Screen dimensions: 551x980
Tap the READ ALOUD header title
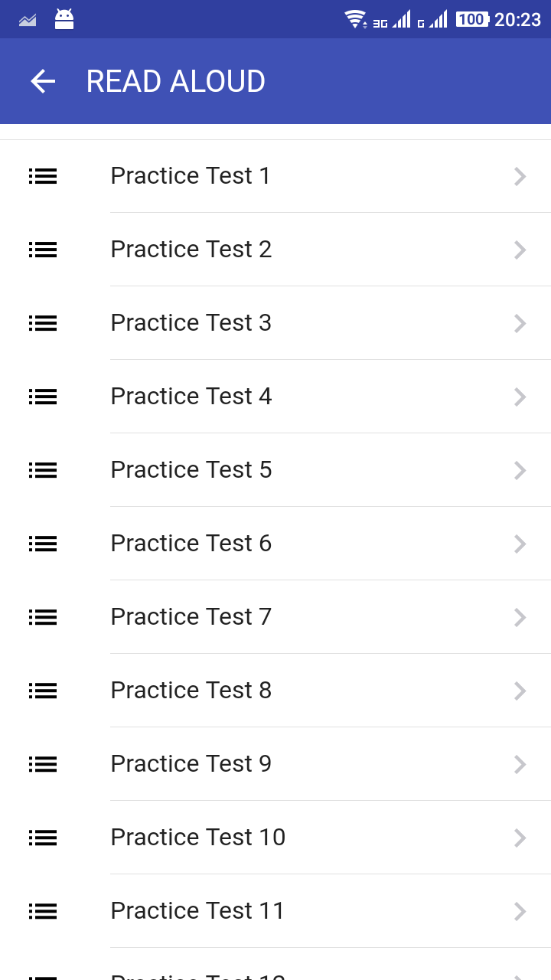click(x=175, y=81)
